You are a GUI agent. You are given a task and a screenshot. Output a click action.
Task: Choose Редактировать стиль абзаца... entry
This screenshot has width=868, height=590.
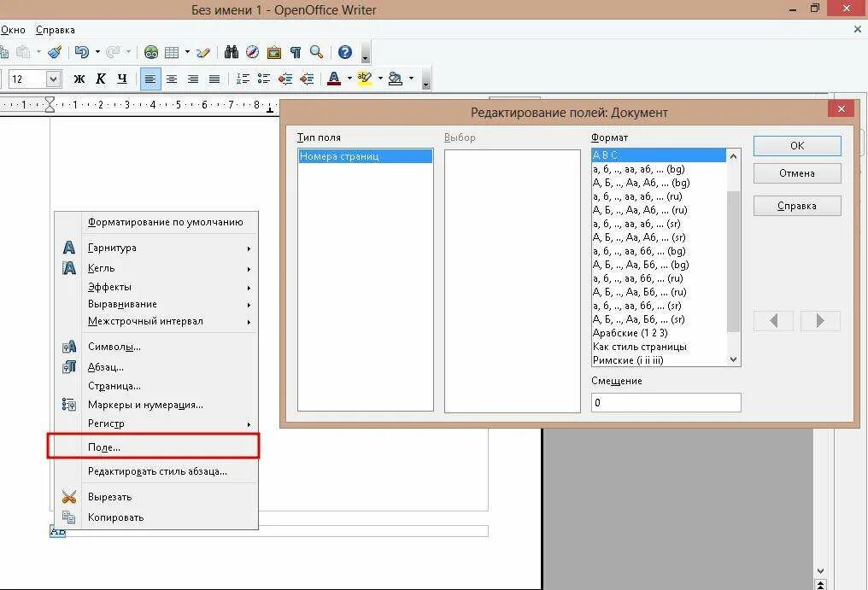[156, 471]
